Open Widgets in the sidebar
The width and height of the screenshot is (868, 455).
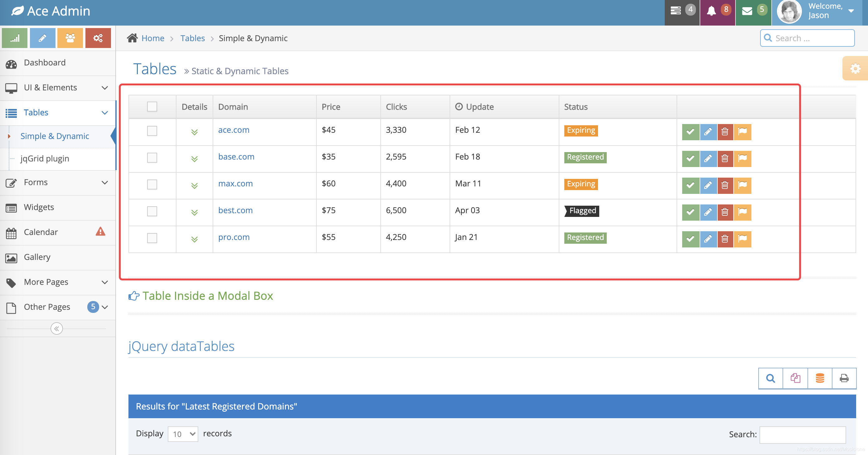(58, 208)
